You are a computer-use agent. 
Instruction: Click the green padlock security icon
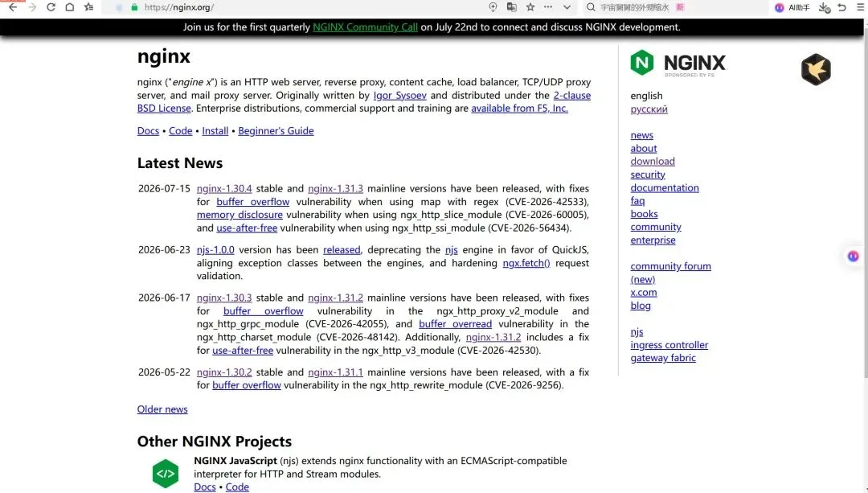tap(134, 7)
